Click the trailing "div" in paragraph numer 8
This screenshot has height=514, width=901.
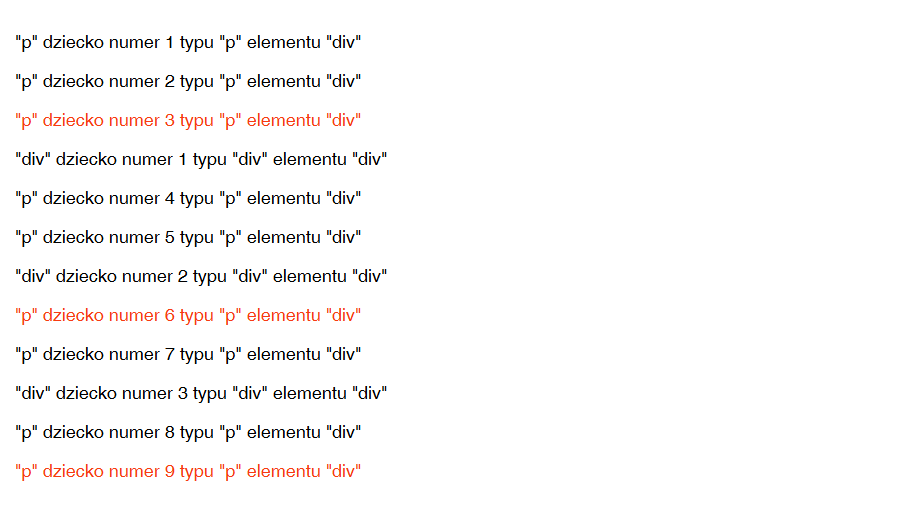(x=344, y=433)
